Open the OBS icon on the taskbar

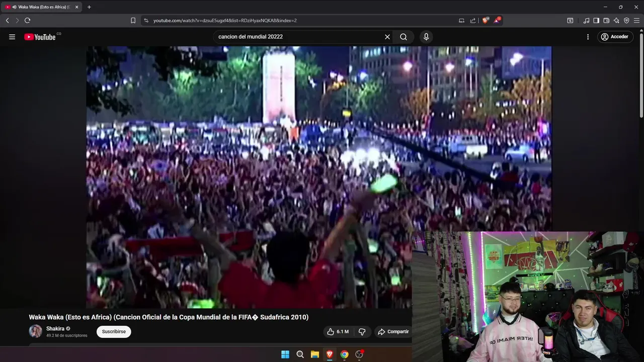pyautogui.click(x=359, y=354)
